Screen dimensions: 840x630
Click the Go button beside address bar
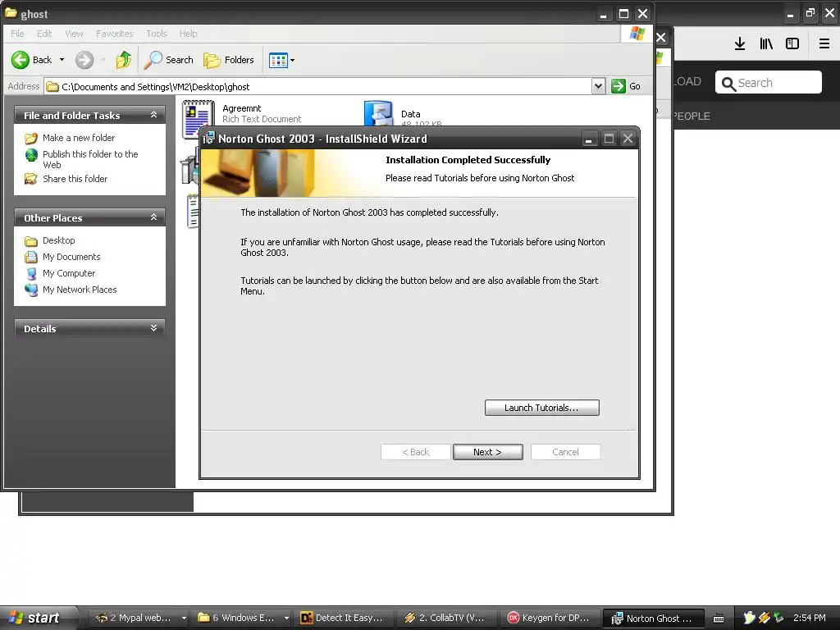pos(626,86)
